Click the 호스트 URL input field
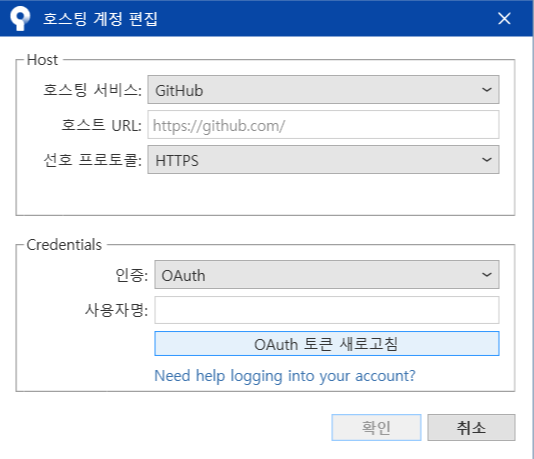The image size is (534, 459). 323,125
